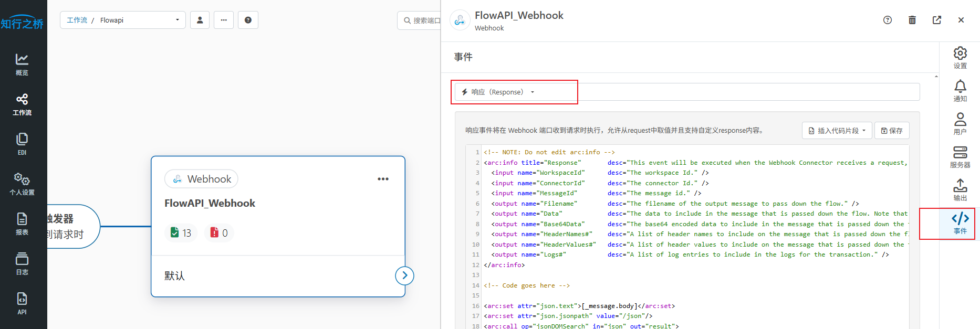The image size is (980, 329).
Task: Switch to the 设置 settings tab
Action: [x=960, y=58]
